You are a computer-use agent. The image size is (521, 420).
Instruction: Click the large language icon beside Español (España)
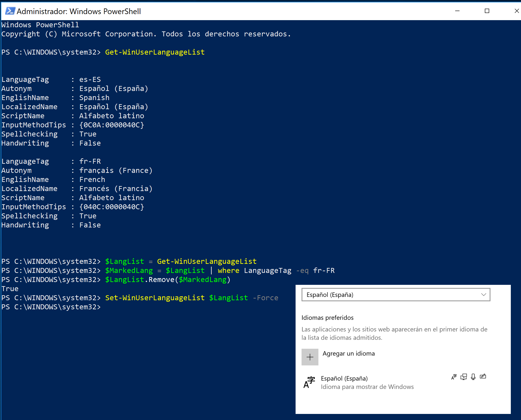point(309,382)
